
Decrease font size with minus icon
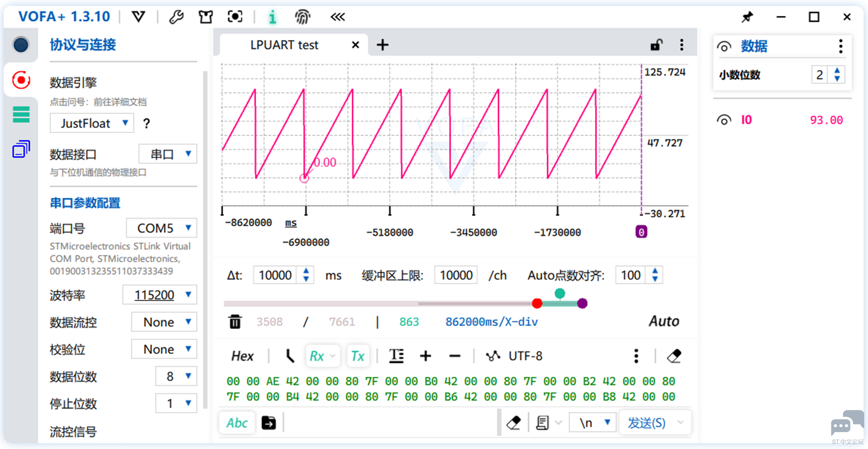click(x=455, y=356)
